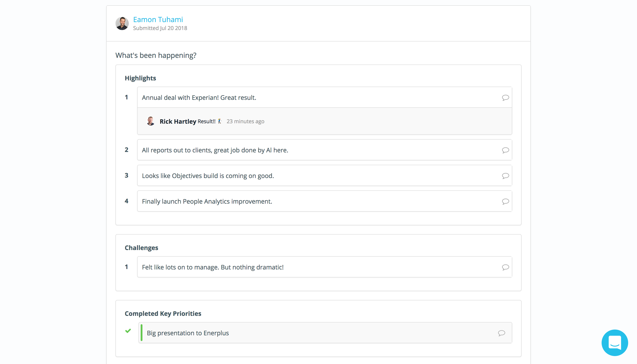Comment on the lots to manage challenge

pyautogui.click(x=505, y=267)
